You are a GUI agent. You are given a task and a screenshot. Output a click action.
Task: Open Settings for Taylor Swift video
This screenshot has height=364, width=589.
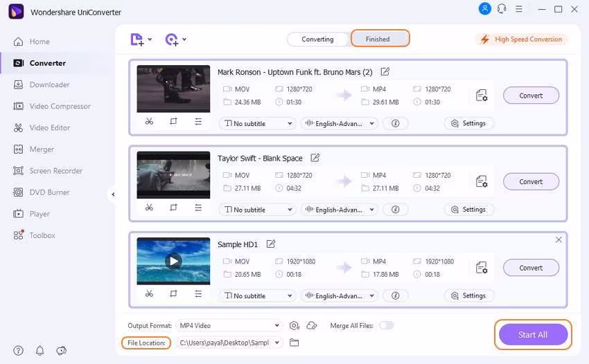(x=469, y=210)
